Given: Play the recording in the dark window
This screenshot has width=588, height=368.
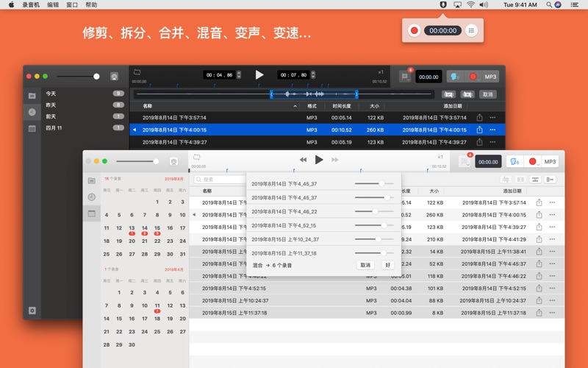Looking at the screenshot, I should pyautogui.click(x=259, y=75).
